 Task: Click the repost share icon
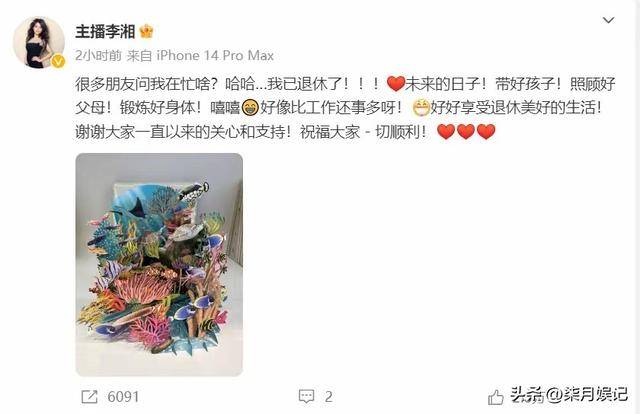[x=89, y=396]
